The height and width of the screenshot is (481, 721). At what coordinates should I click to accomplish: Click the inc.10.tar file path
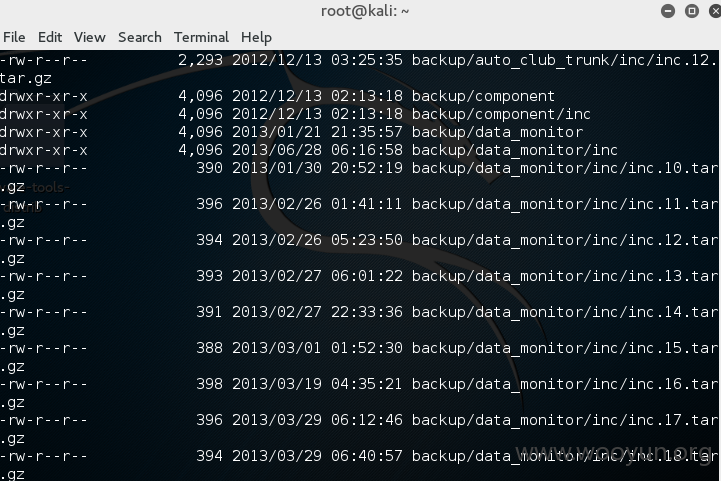point(565,168)
